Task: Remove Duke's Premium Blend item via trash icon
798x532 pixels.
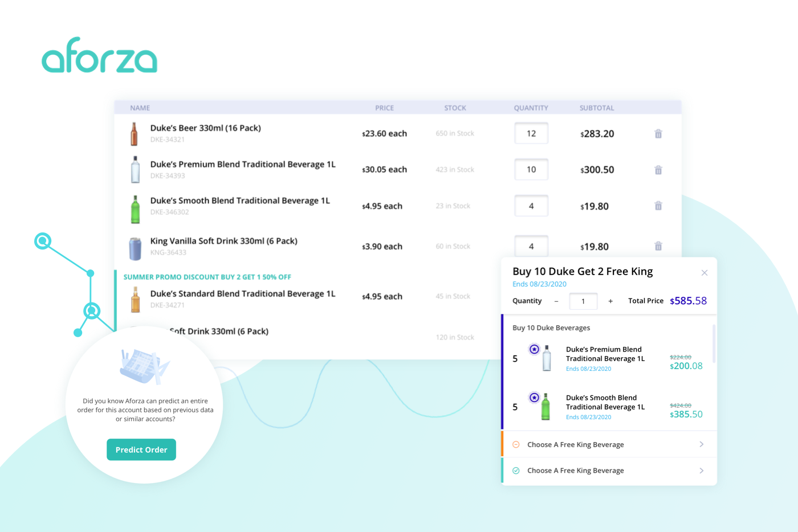Action: 658,170
